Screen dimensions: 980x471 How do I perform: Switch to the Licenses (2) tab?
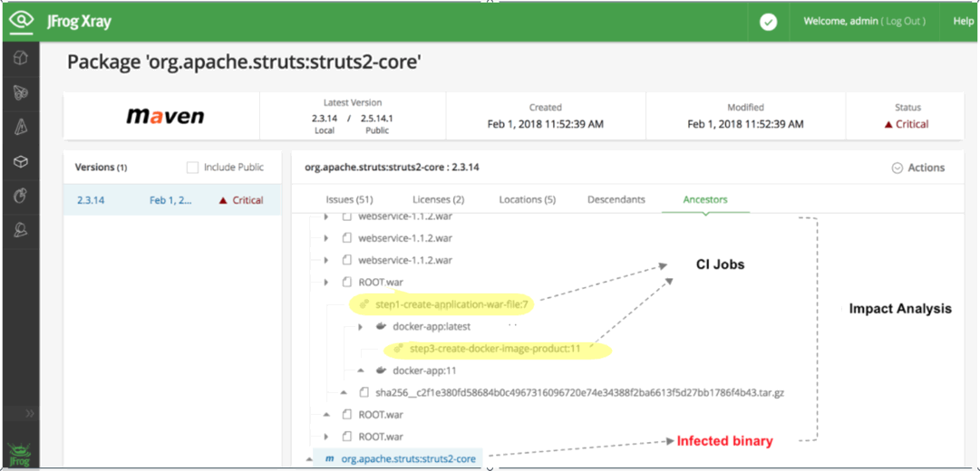point(438,200)
